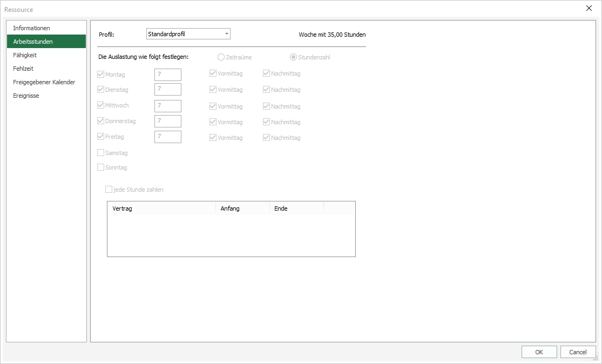The image size is (602, 364).
Task: Open the Informationen section
Action: tap(31, 28)
